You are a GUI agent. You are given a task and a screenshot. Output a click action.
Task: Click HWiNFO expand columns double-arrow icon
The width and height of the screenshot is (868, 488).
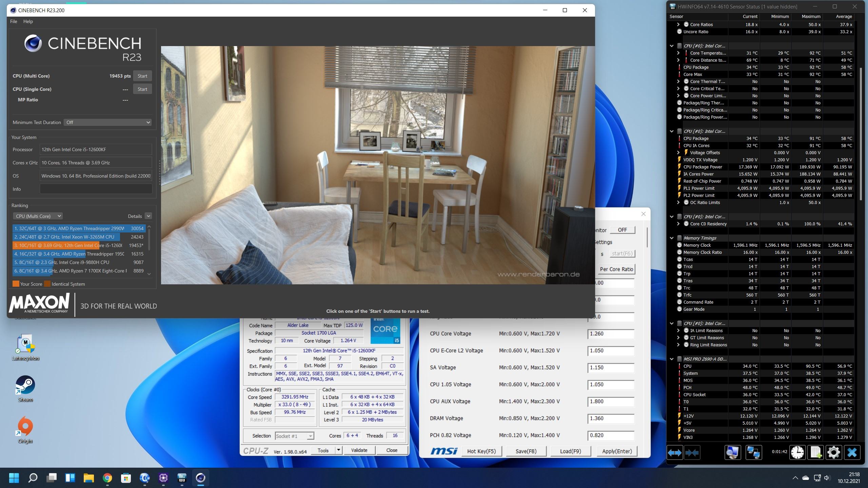675,452
